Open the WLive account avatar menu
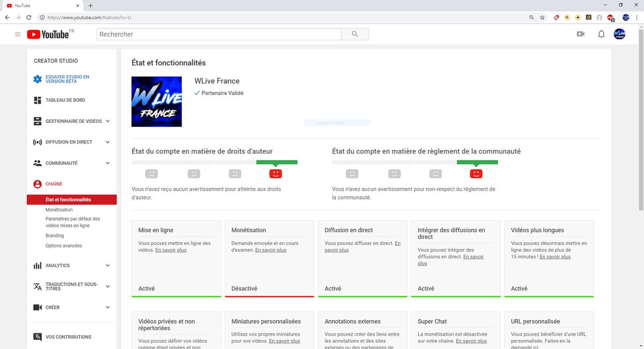Image resolution: width=644 pixels, height=349 pixels. click(619, 34)
